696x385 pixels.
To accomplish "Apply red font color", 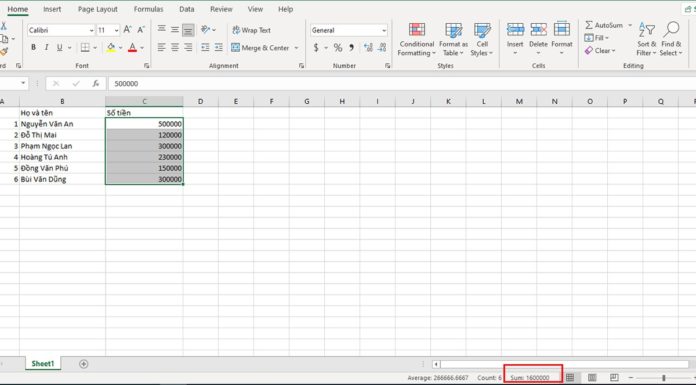I will point(132,48).
